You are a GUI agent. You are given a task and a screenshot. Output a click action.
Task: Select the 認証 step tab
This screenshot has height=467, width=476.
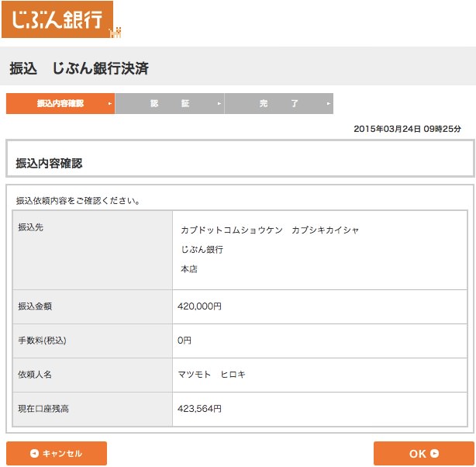click(x=170, y=104)
